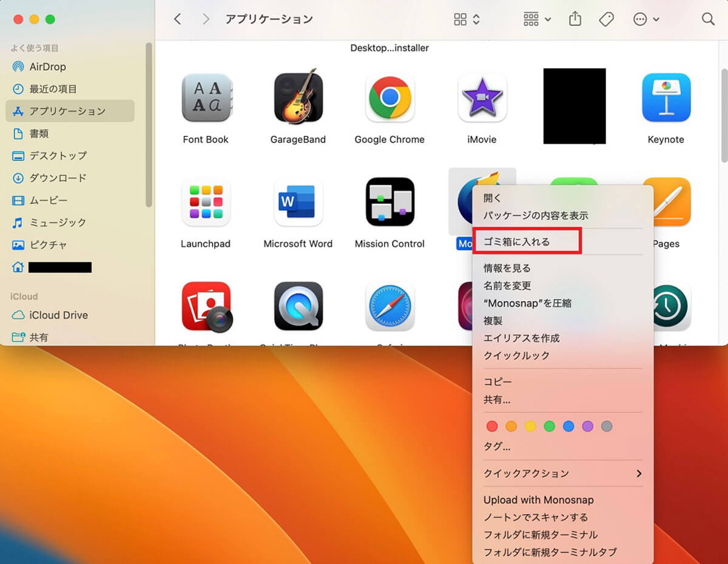Apply the red tag color dot

492,426
